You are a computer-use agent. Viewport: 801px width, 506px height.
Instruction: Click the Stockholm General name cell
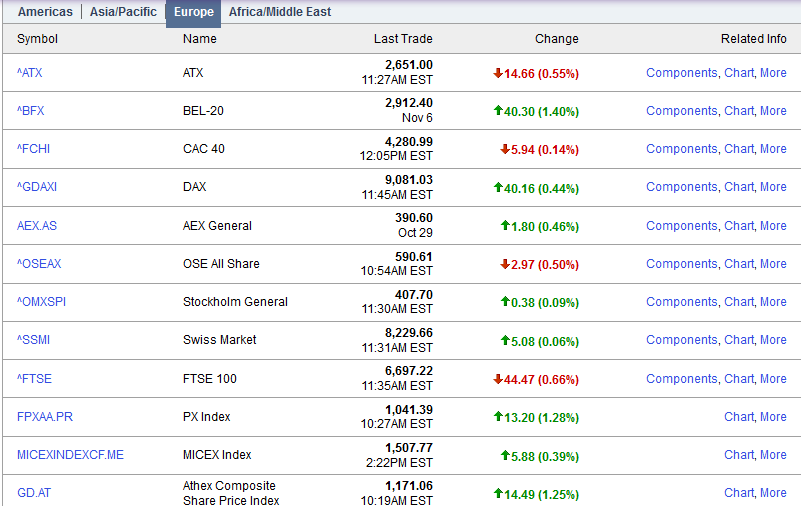pyautogui.click(x=235, y=302)
